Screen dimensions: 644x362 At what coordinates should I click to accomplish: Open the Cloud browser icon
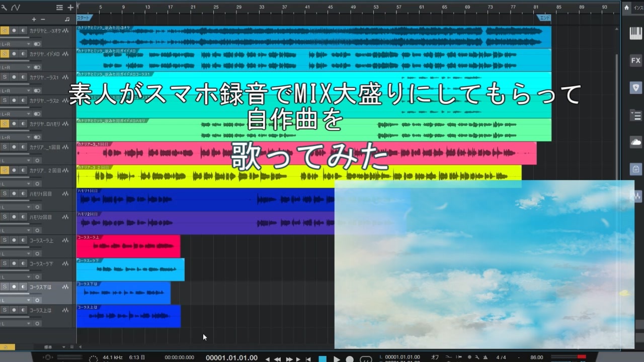point(635,142)
